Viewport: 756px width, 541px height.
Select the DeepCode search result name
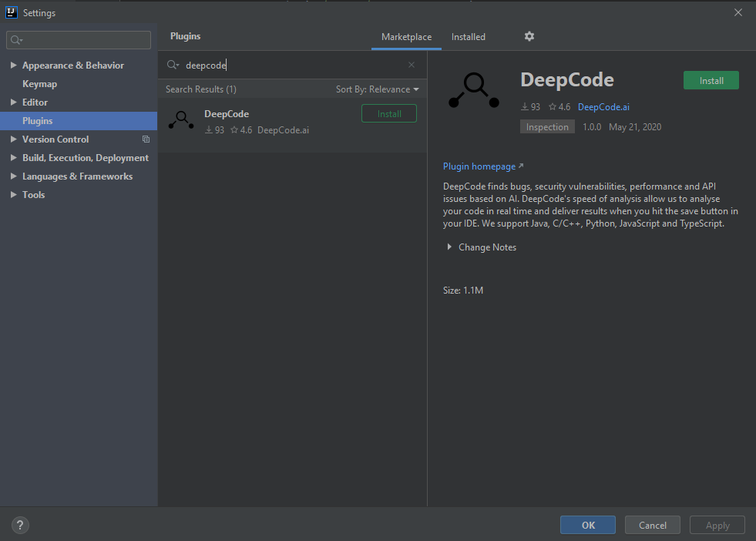click(227, 114)
